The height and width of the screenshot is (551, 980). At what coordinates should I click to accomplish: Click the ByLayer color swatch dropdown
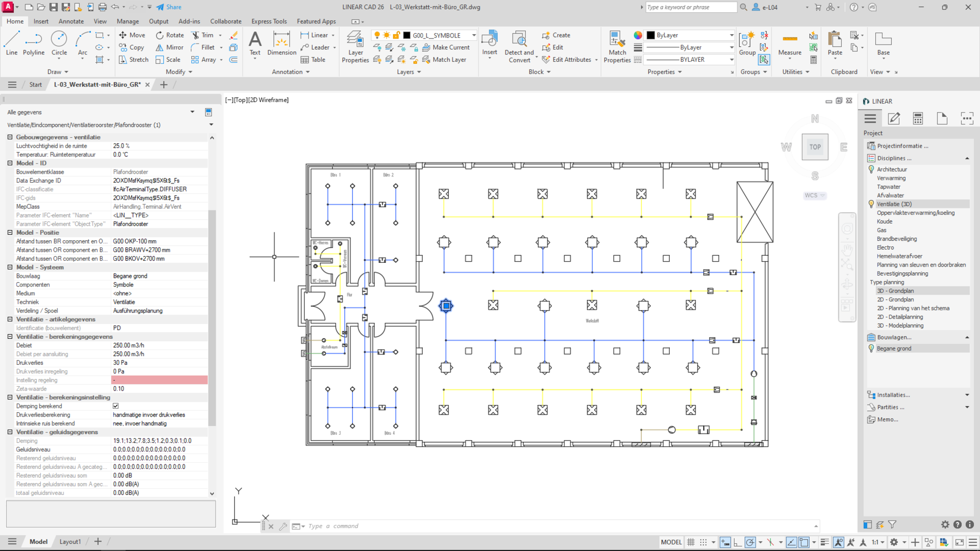731,35
